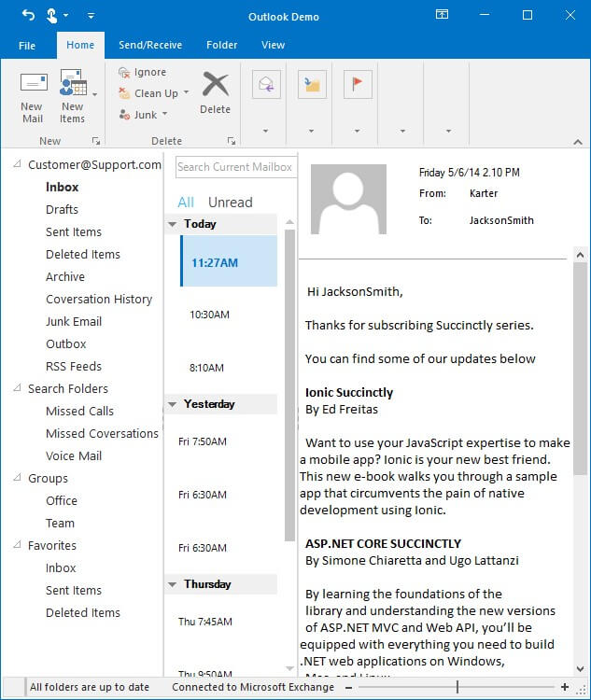This screenshot has height=700, width=591.
Task: Click the Search Current Mailbox field
Action: click(234, 167)
